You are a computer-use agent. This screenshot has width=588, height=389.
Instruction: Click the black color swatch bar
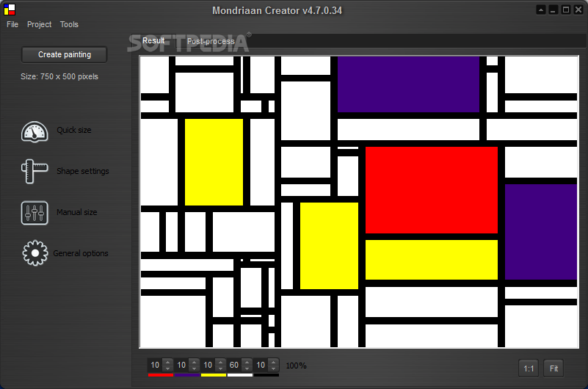tap(266, 375)
